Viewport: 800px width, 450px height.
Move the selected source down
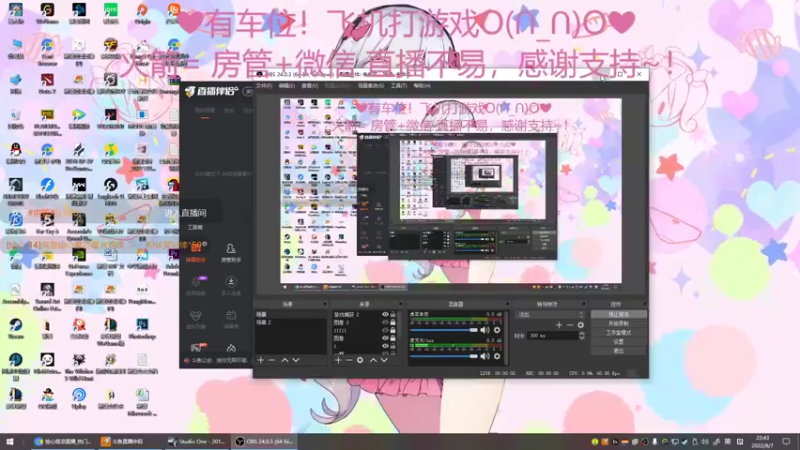(x=384, y=360)
